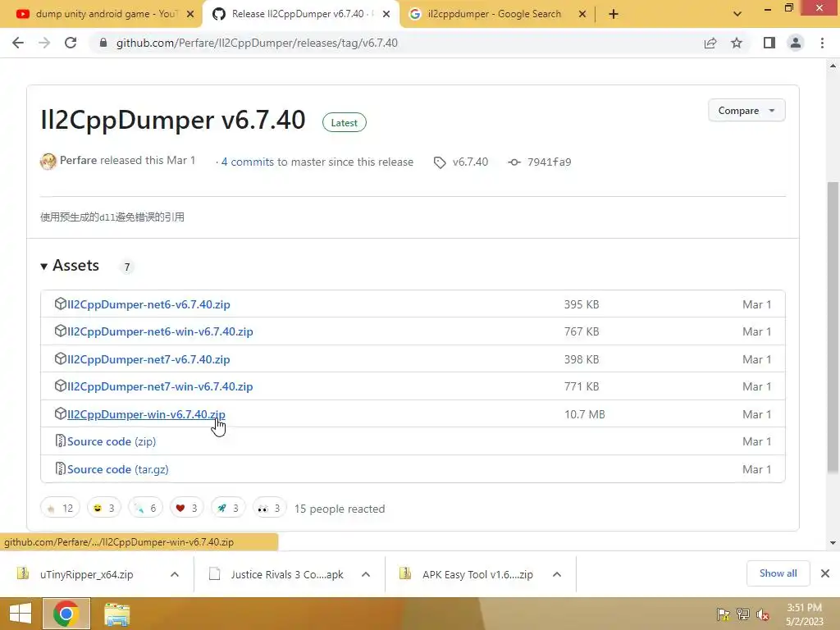Download Il2CppDumper-win-v6.7.40.zip
Viewport: 840px width, 630px height.
pyautogui.click(x=146, y=414)
